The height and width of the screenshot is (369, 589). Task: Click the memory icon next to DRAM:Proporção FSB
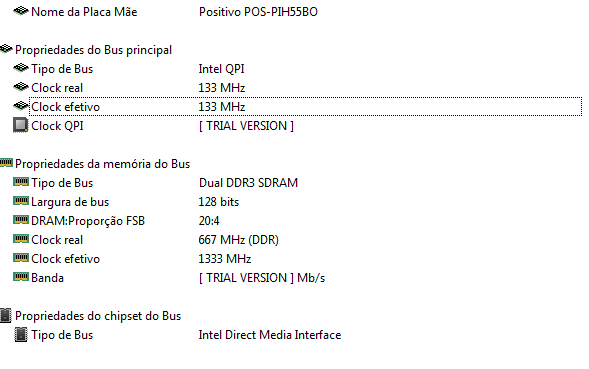click(x=21, y=220)
